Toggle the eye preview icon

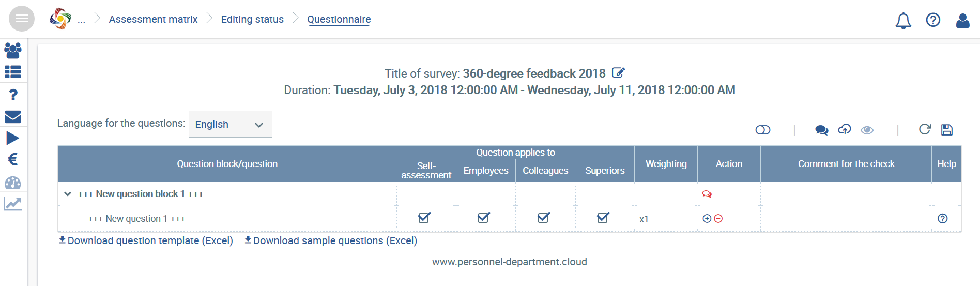tap(867, 130)
